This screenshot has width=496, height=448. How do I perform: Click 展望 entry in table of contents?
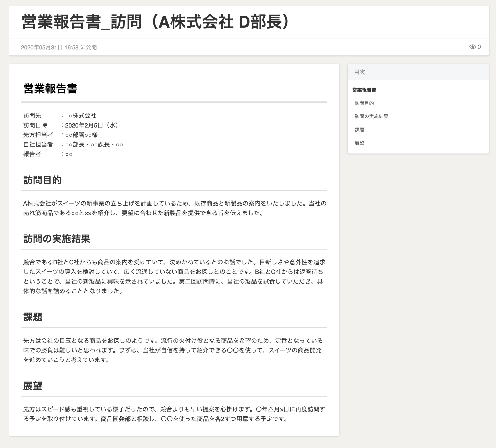coord(359,143)
